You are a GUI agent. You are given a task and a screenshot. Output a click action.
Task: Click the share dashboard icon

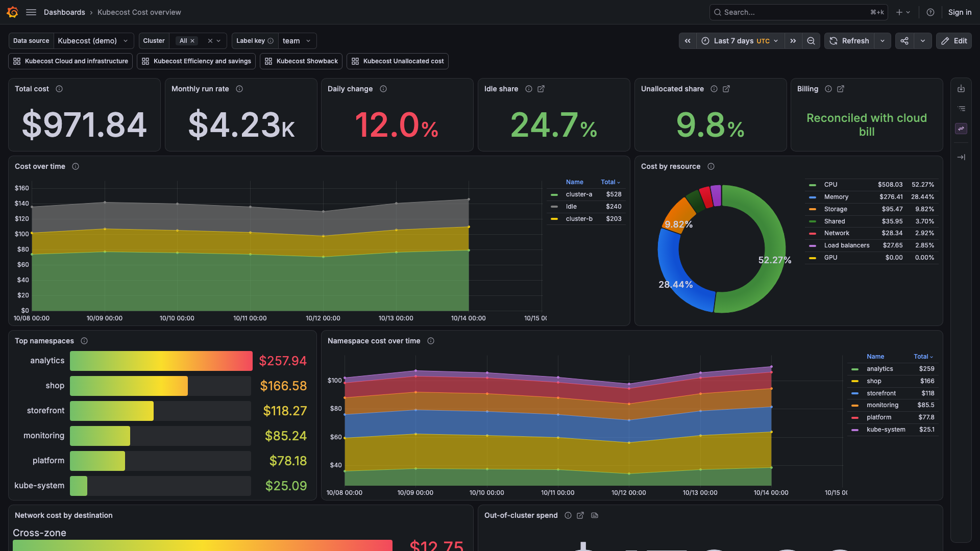[x=904, y=41]
